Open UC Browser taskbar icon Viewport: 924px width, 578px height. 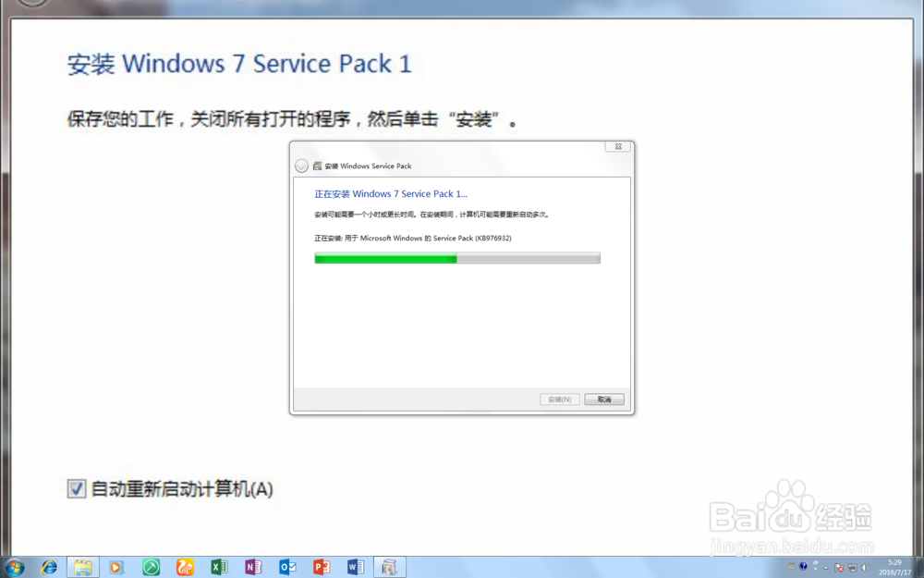click(185, 568)
